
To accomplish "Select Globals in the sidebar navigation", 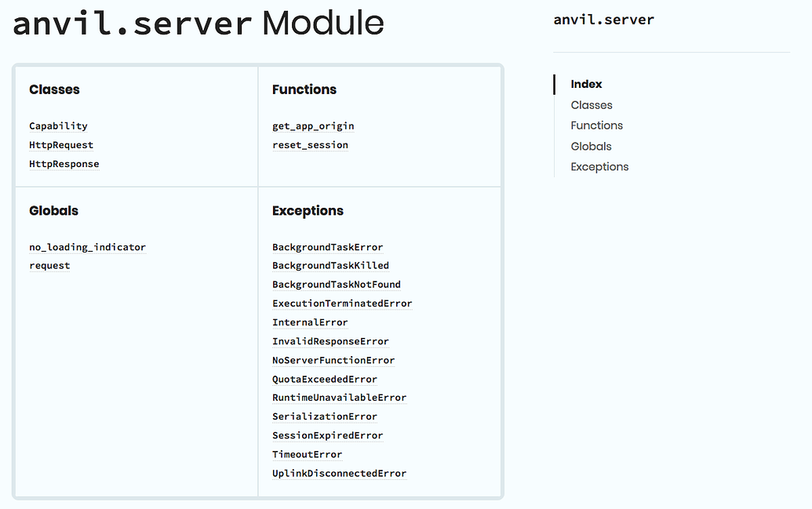I will coord(591,147).
